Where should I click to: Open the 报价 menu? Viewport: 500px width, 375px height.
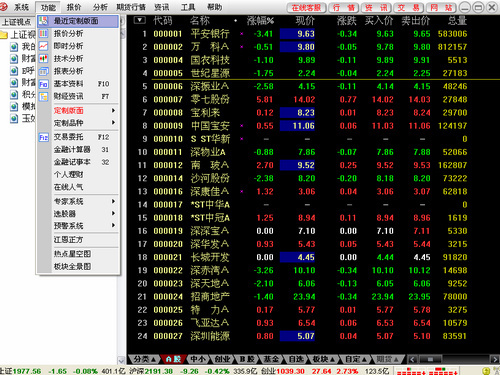(x=74, y=7)
